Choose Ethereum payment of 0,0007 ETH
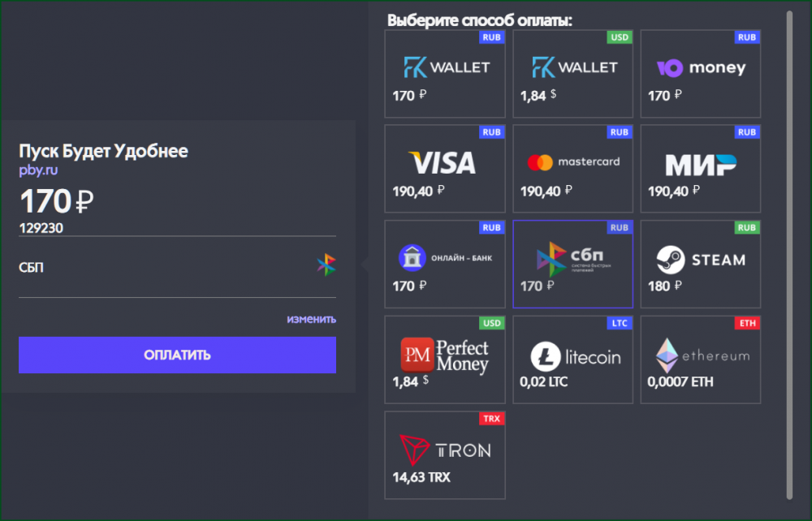The height and width of the screenshot is (521, 812). coord(701,360)
